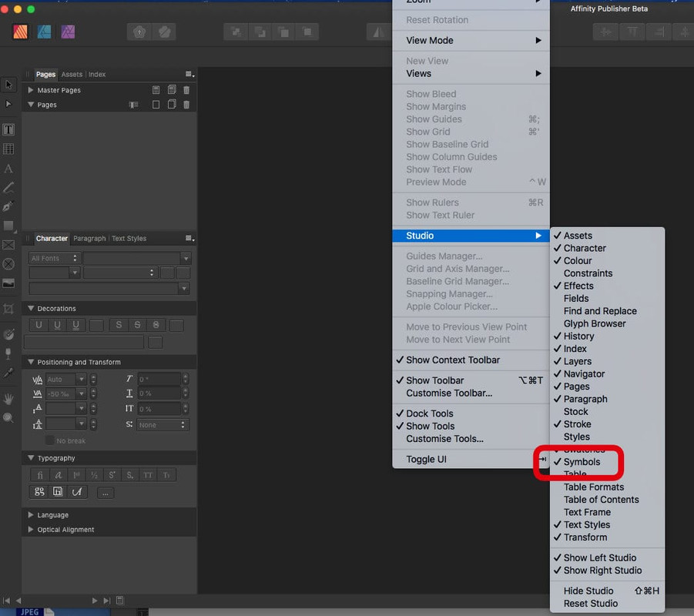
Task: Toggle Show Toolbar option
Action: click(471, 380)
